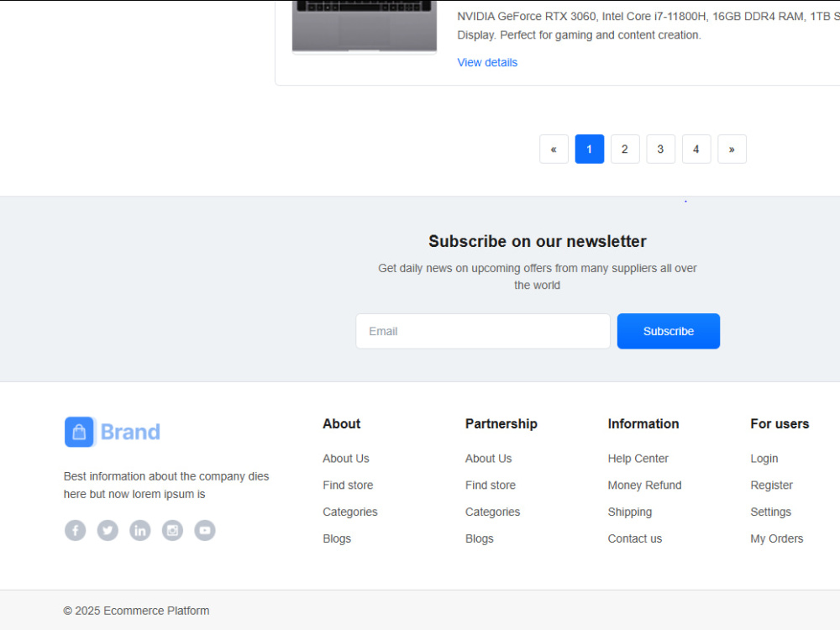Screen dimensions: 840x630
Task: Open the Money Refund link
Action: click(644, 486)
